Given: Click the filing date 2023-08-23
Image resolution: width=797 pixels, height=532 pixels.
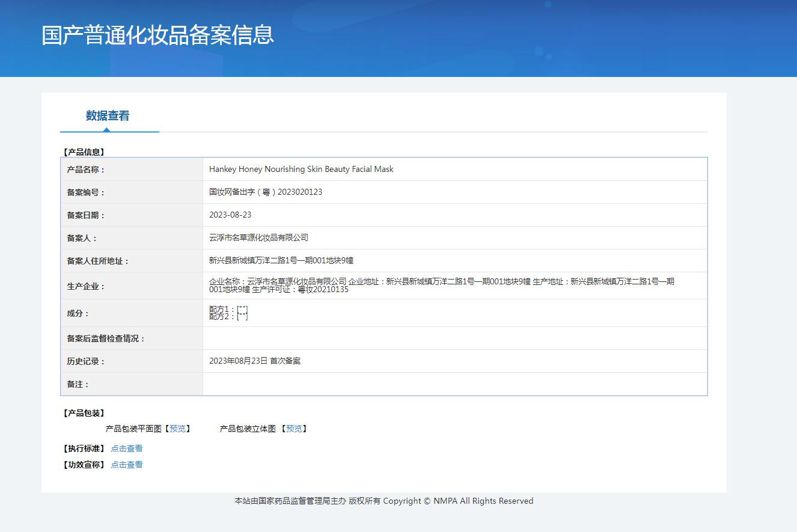Looking at the screenshot, I should click(230, 215).
